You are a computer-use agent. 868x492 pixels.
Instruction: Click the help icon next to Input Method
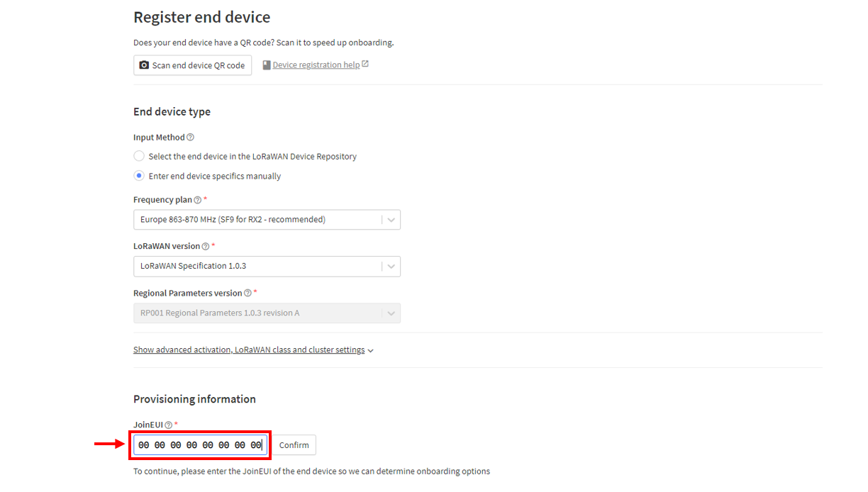pyautogui.click(x=190, y=138)
